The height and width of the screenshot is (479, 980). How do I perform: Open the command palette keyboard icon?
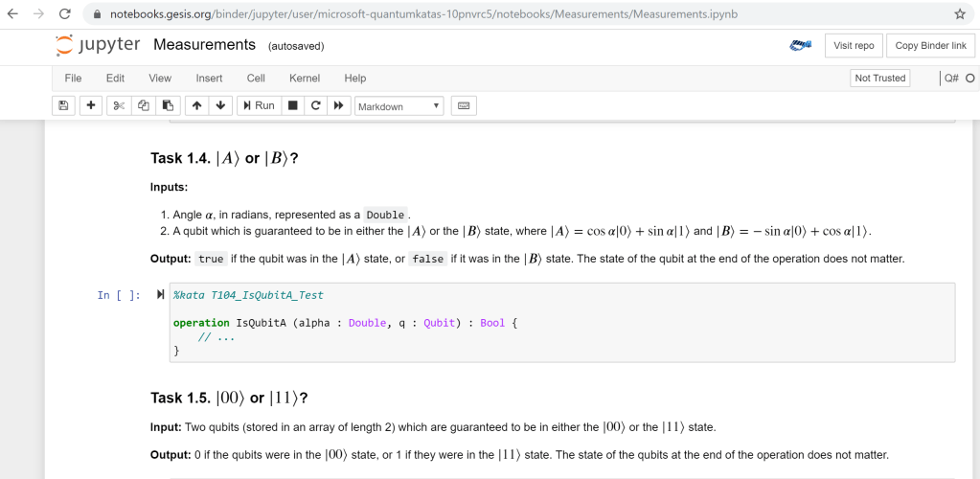point(464,105)
